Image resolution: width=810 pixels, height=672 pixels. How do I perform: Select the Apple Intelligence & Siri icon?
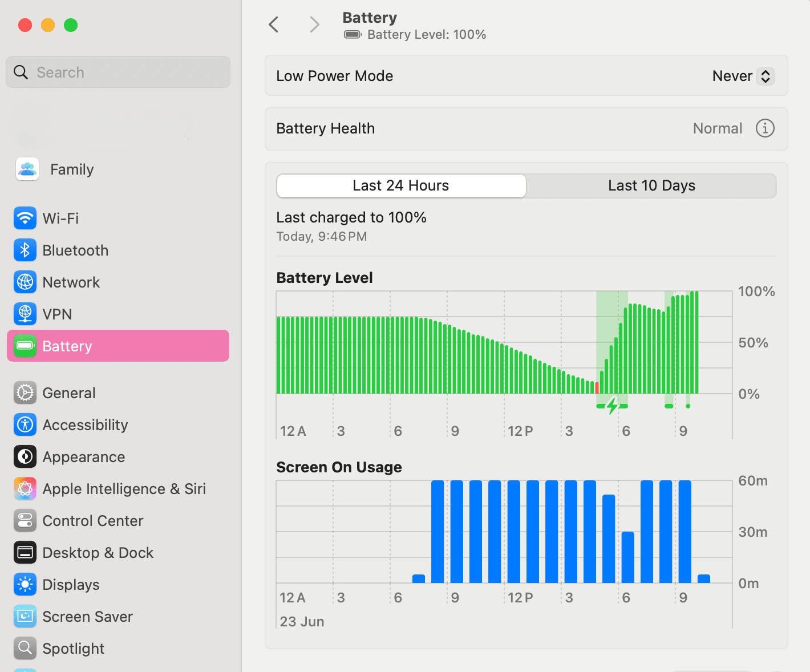[x=25, y=488]
